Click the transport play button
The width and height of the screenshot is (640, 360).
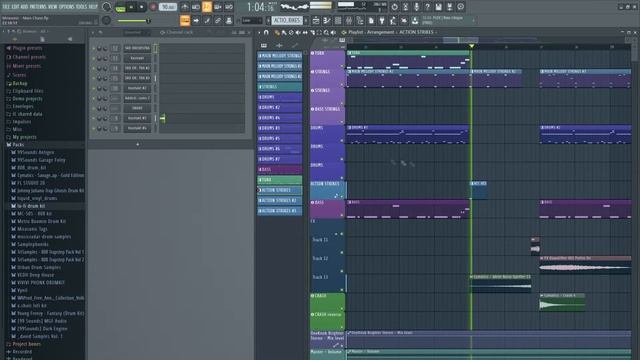pyautogui.click(x=131, y=7)
